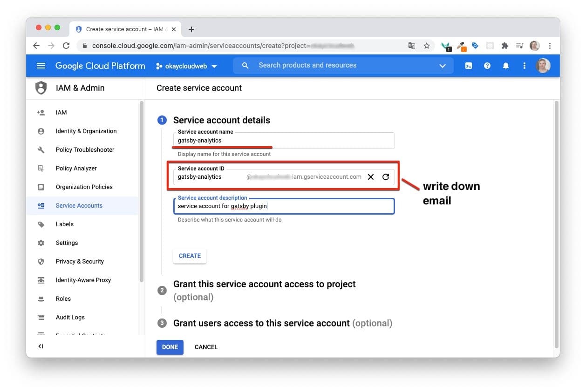Viewport: 586px width, 392px height.
Task: Click the Chrome profile avatar in toolbar
Action: coord(535,46)
